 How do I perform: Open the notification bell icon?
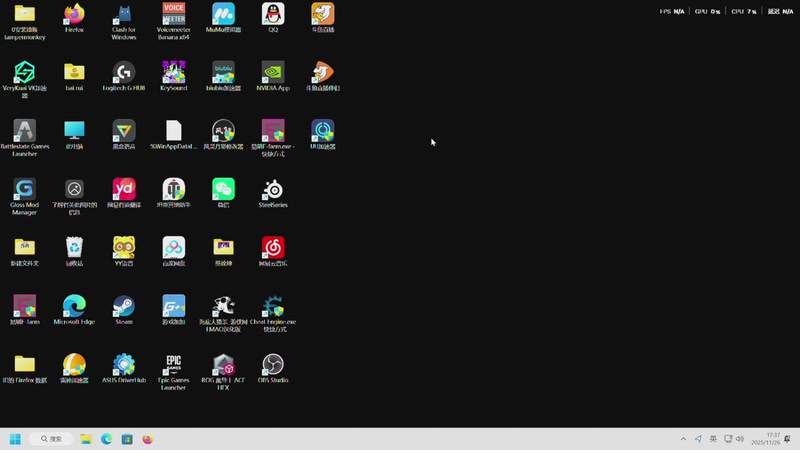[x=787, y=439]
